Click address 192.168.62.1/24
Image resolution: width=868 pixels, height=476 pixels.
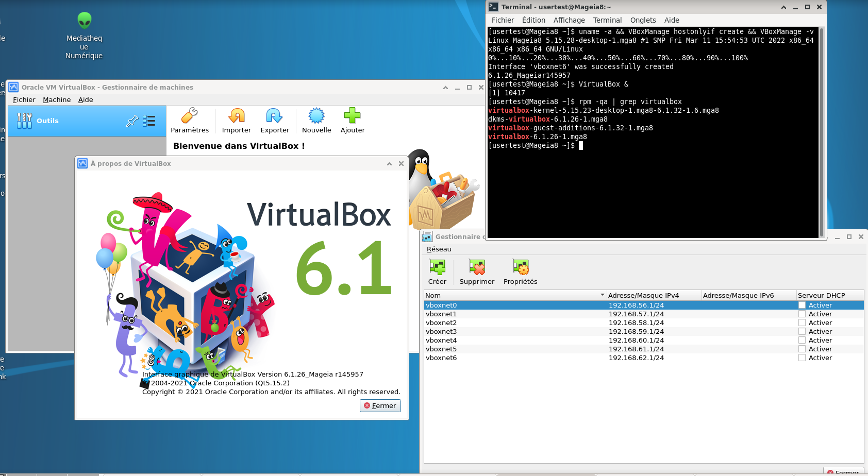[636, 358]
